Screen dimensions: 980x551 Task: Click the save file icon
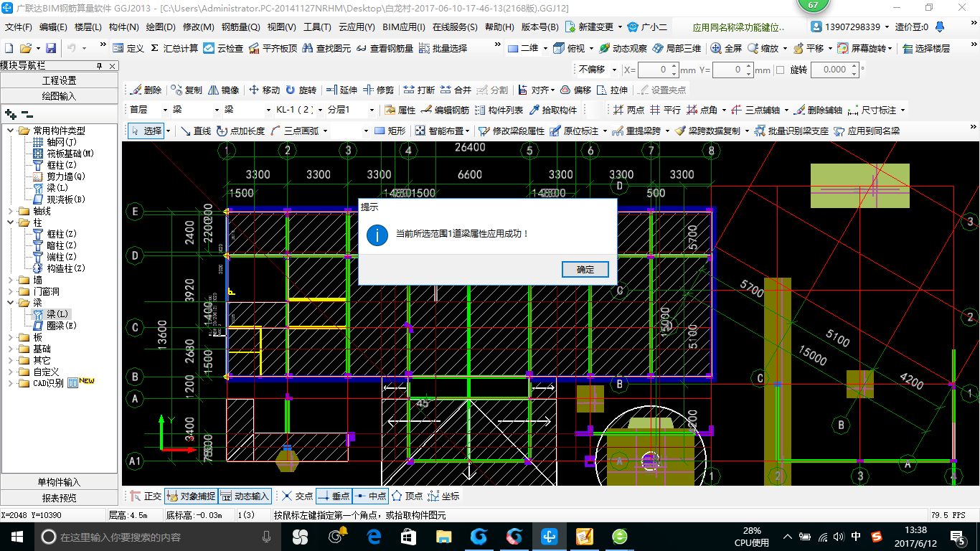51,48
